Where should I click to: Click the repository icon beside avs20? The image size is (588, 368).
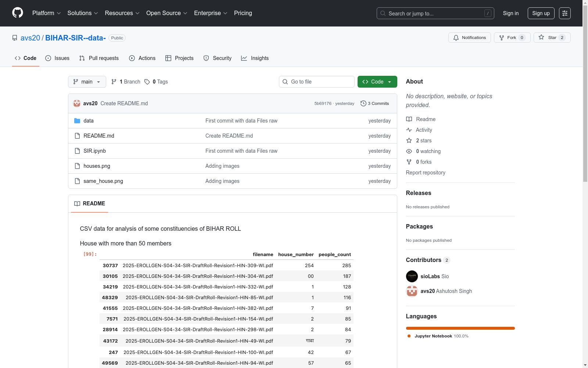[x=15, y=38]
